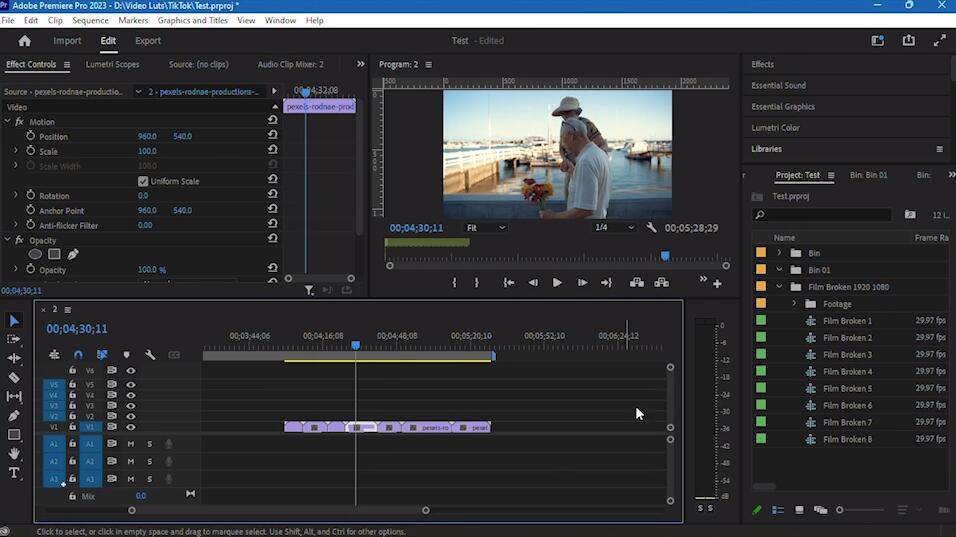Click the free draw bezier mask pen
This screenshot has height=537, width=956.
click(73, 254)
